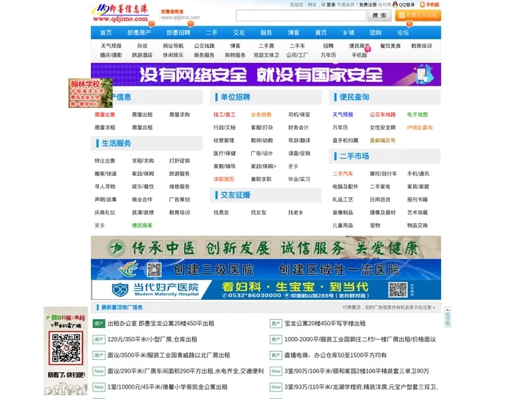Click the 回顶部 back-to-top button
This screenshot has height=399, width=532.
point(448,318)
